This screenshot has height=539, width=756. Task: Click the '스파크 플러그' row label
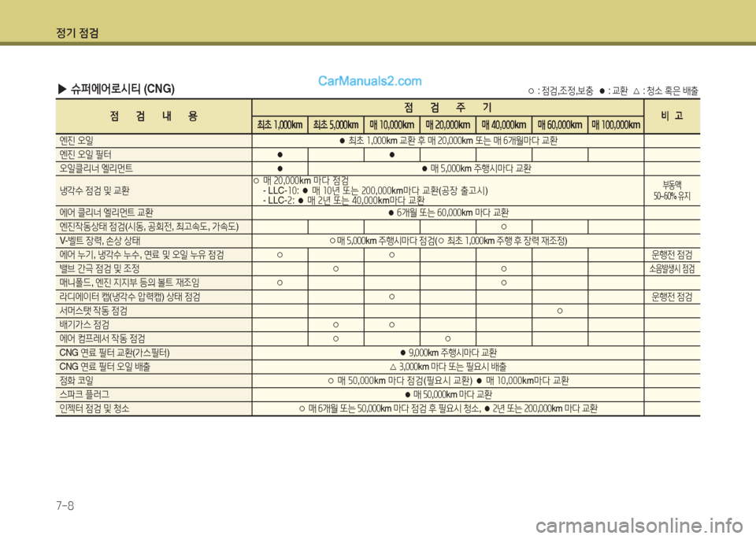click(x=84, y=394)
